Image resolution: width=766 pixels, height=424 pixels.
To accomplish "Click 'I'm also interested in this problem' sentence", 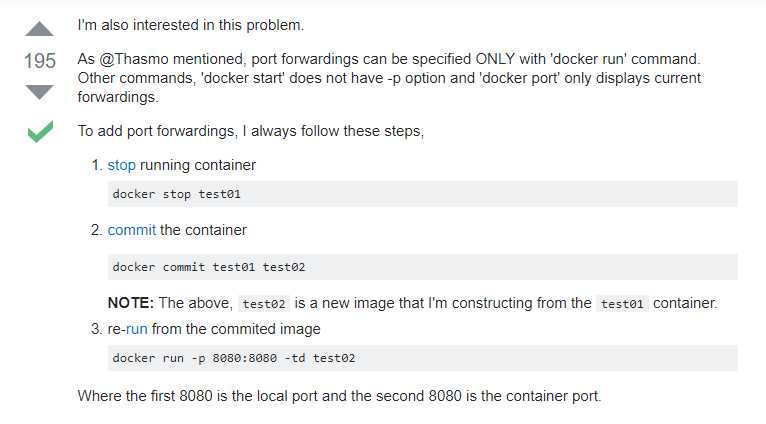I will pos(191,25).
